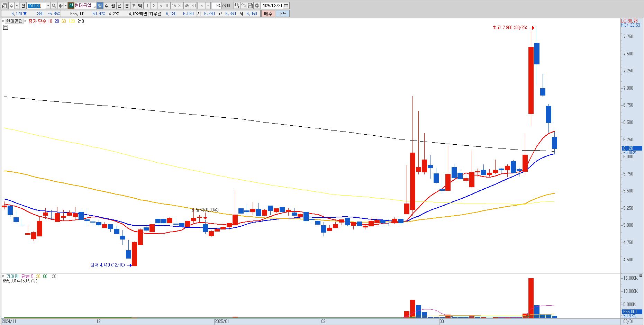Select the 10 interval preset

click(167, 6)
